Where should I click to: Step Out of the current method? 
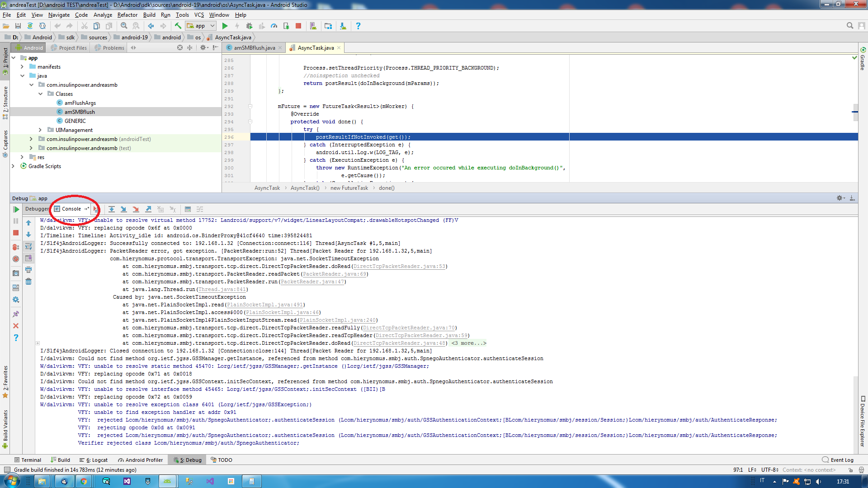[148, 209]
